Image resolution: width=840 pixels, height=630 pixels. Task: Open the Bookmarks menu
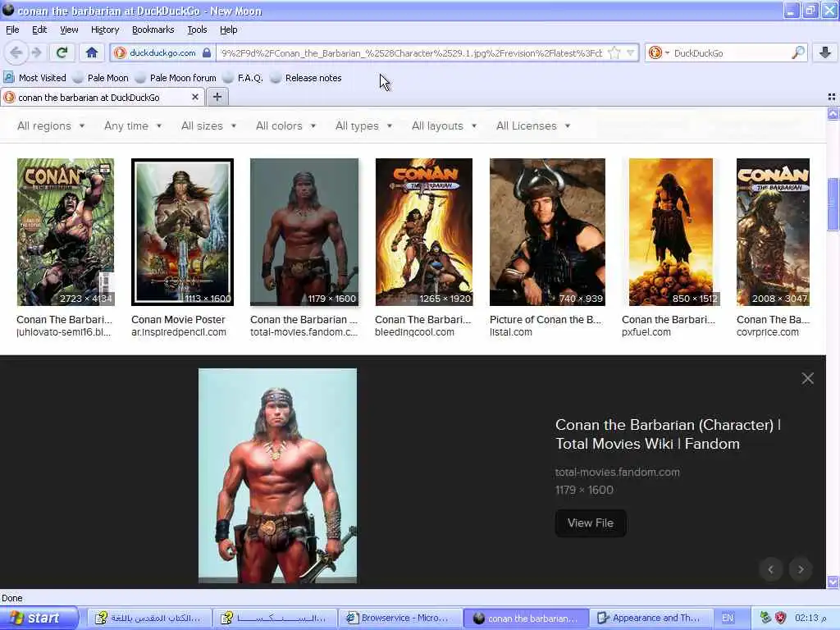(x=153, y=30)
